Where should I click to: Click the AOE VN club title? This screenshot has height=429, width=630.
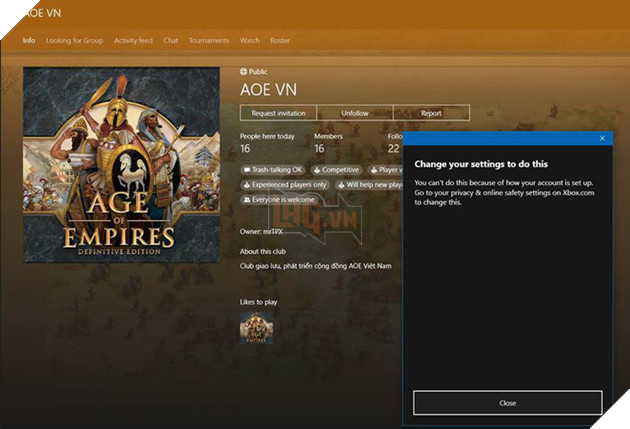tap(268, 90)
